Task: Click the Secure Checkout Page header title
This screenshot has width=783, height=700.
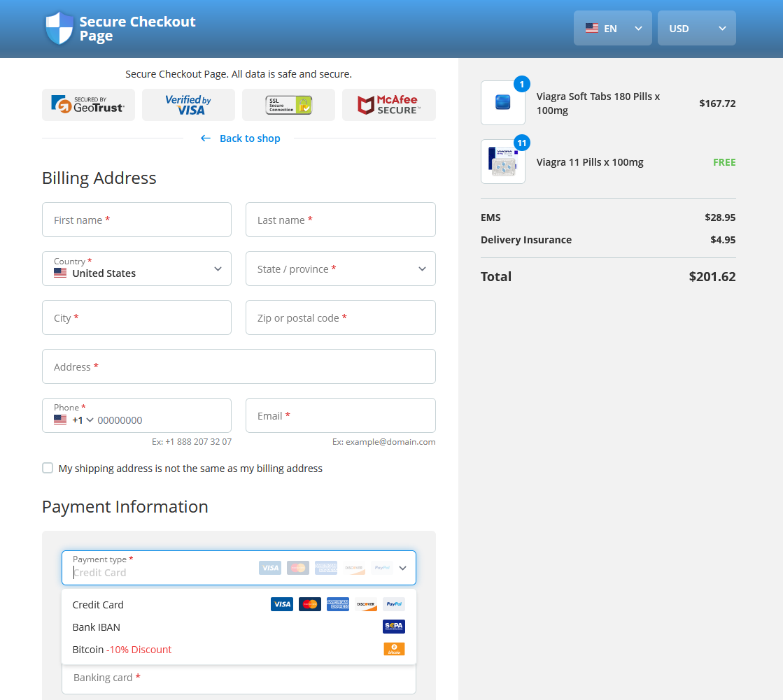Action: pos(137,29)
